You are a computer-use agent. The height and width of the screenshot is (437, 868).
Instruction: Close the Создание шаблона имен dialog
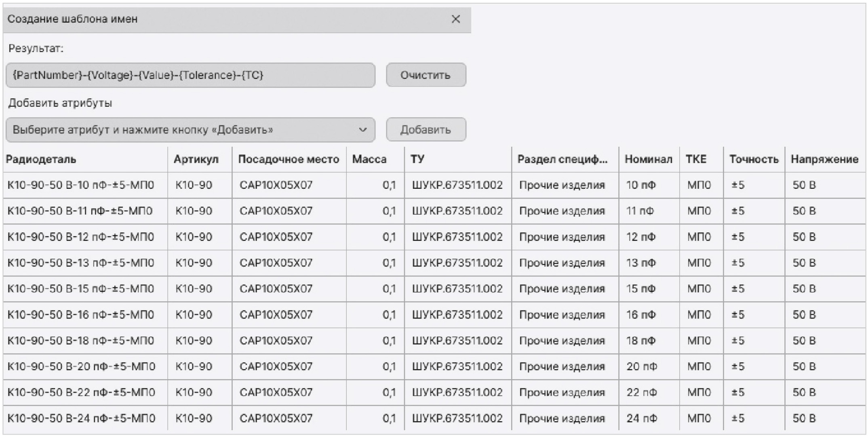tap(455, 19)
